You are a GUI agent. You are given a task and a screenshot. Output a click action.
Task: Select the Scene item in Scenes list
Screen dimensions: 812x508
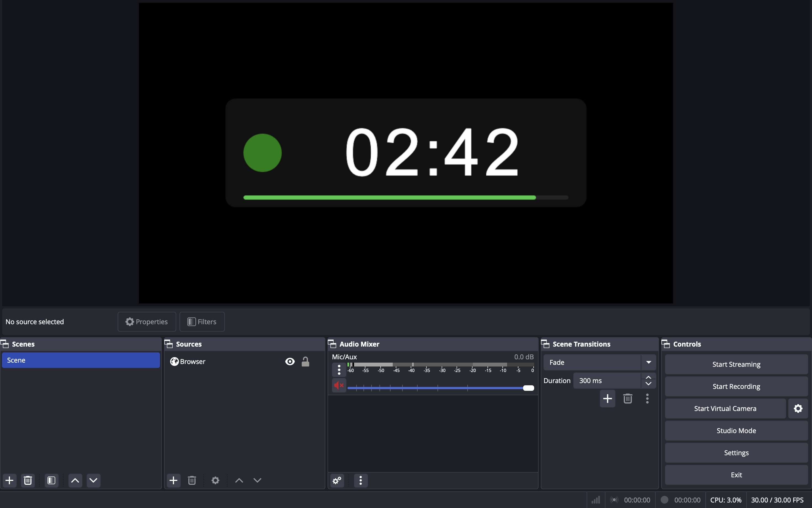pos(81,360)
